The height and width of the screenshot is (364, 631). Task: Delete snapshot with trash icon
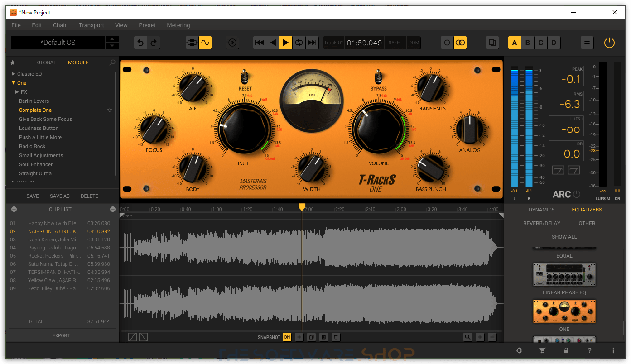pos(336,337)
